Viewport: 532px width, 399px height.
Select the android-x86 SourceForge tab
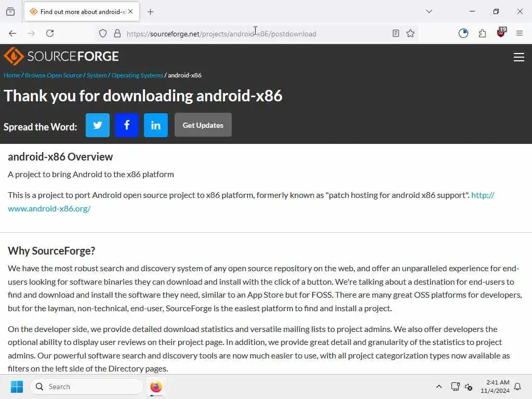82,12
